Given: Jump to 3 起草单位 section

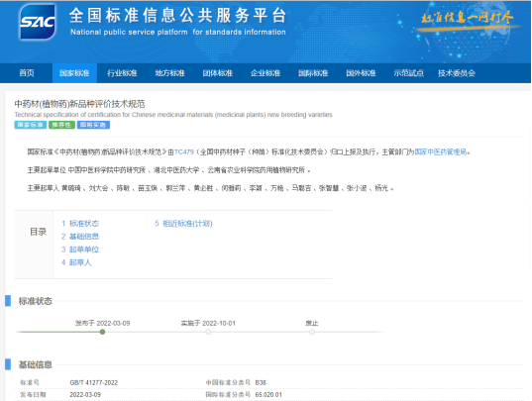Looking at the screenshot, I should (80, 250).
